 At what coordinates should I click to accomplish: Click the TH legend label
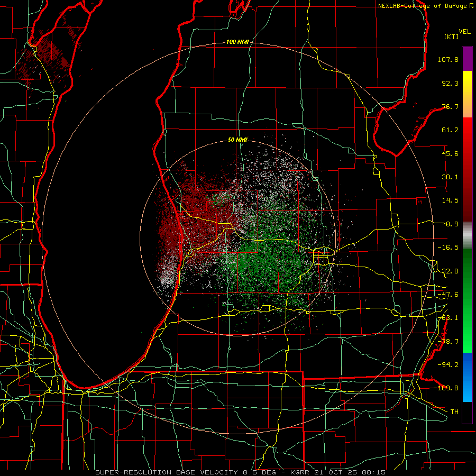pyautogui.click(x=454, y=411)
